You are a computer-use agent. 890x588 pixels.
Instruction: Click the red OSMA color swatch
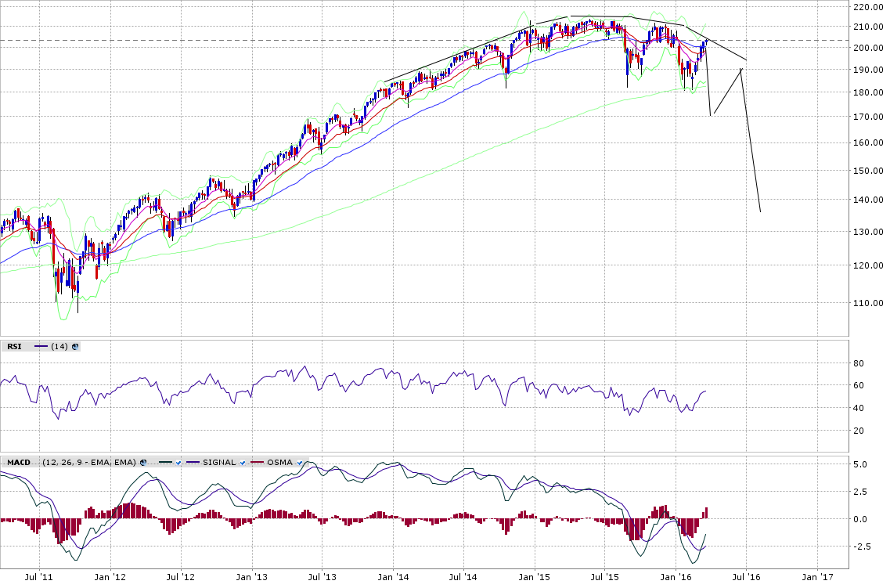pyautogui.click(x=257, y=462)
